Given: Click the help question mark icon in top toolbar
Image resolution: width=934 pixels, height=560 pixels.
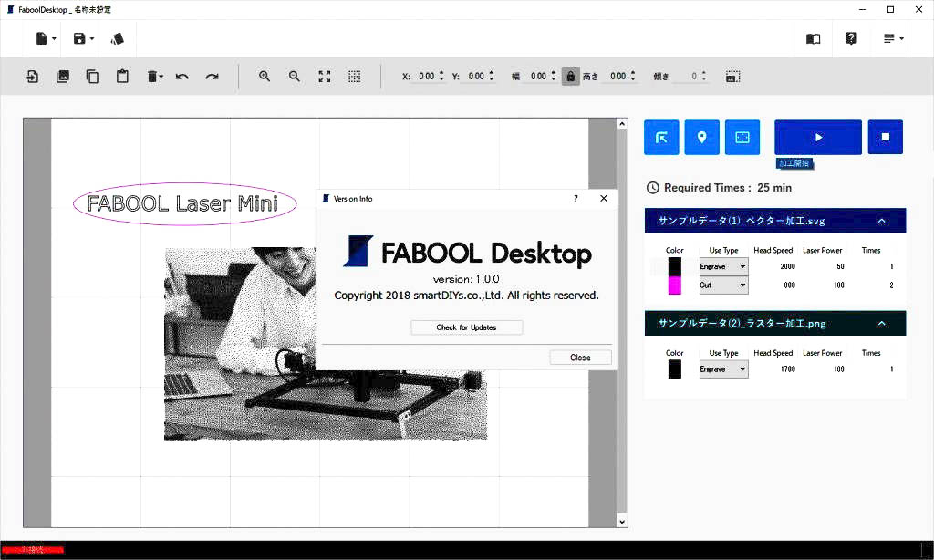Looking at the screenshot, I should (x=851, y=38).
